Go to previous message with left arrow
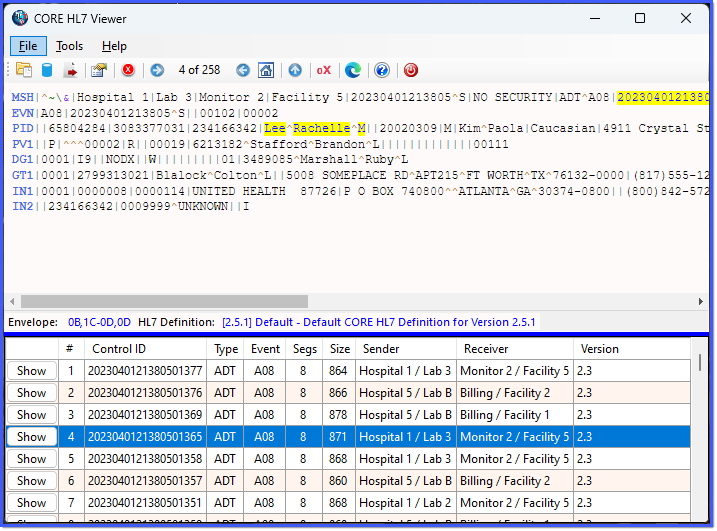The width and height of the screenshot is (717, 531). click(243, 70)
